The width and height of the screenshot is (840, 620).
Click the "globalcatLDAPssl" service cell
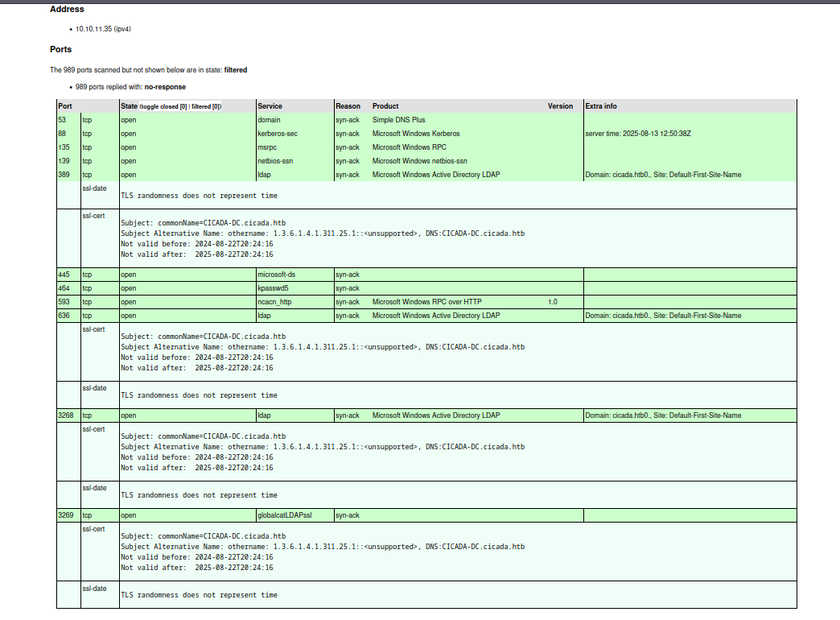pos(285,515)
